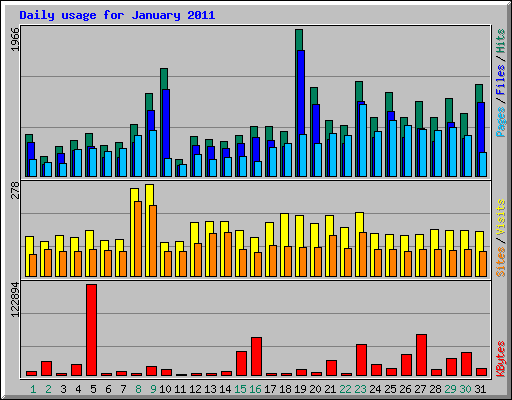The width and height of the screenshot is (512, 400).
Task: Click the orange sites bar on day 8
Action: click(x=138, y=239)
